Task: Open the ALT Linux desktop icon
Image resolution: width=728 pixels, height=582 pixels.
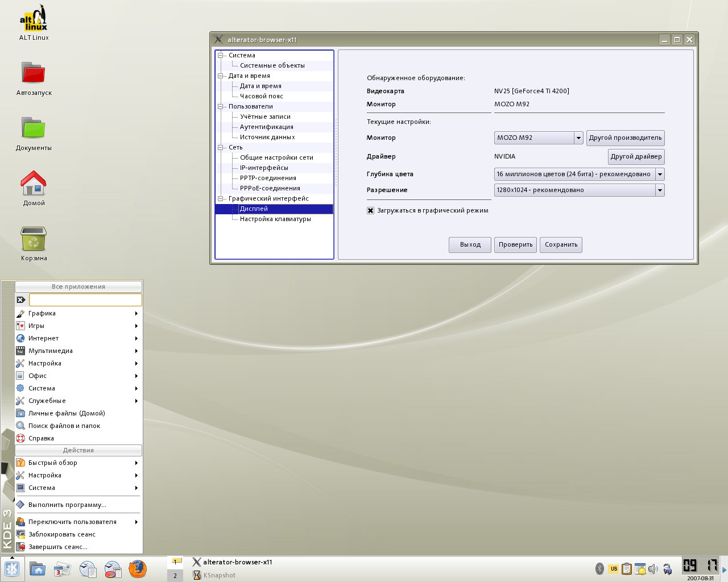Action: point(34,23)
